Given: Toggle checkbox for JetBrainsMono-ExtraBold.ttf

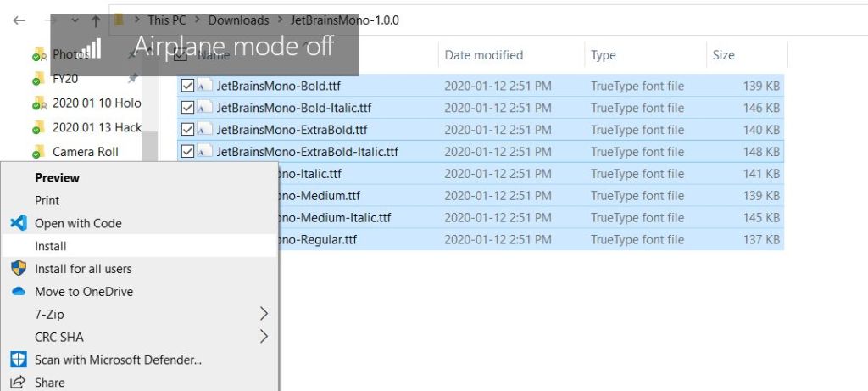Looking at the screenshot, I should point(187,130).
